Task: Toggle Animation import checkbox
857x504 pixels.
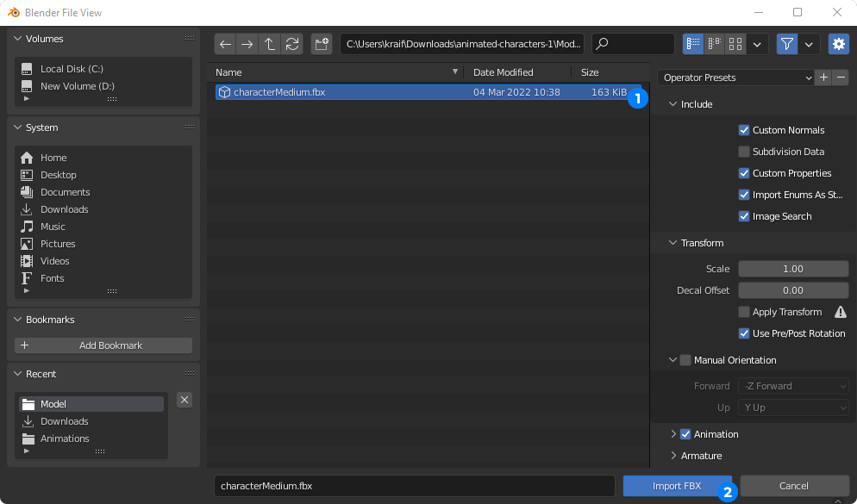Action: coord(685,434)
